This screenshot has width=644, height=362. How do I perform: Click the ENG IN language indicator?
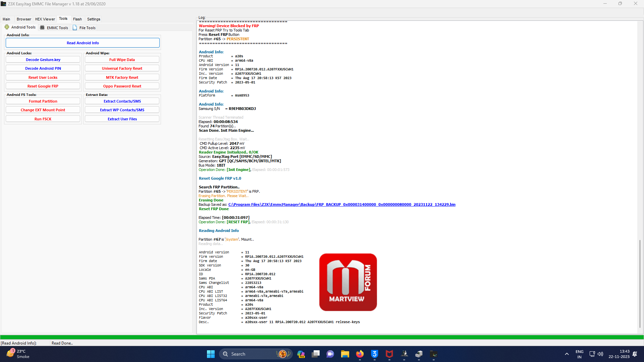click(579, 354)
